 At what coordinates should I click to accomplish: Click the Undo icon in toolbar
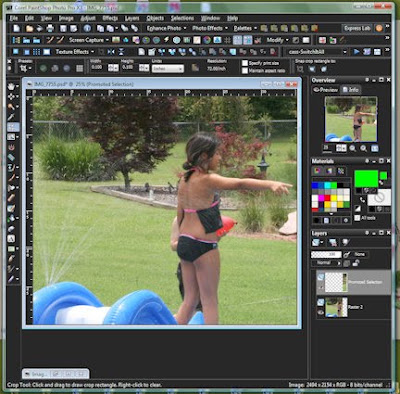(124, 28)
